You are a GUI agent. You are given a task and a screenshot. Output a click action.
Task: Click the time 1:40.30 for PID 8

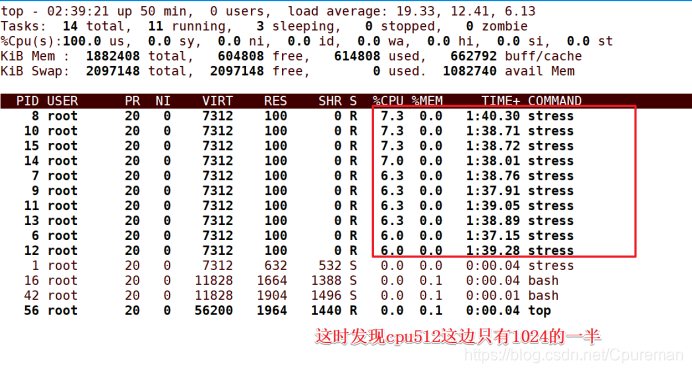pos(493,116)
